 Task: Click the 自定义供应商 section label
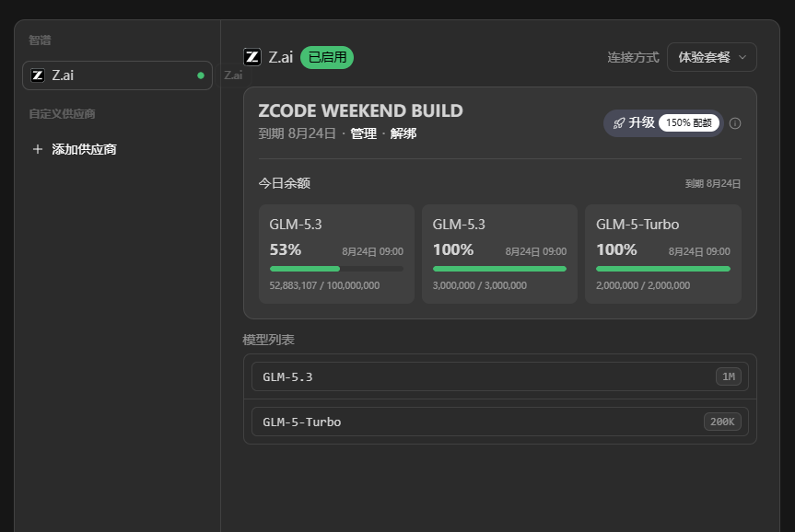coord(62,114)
